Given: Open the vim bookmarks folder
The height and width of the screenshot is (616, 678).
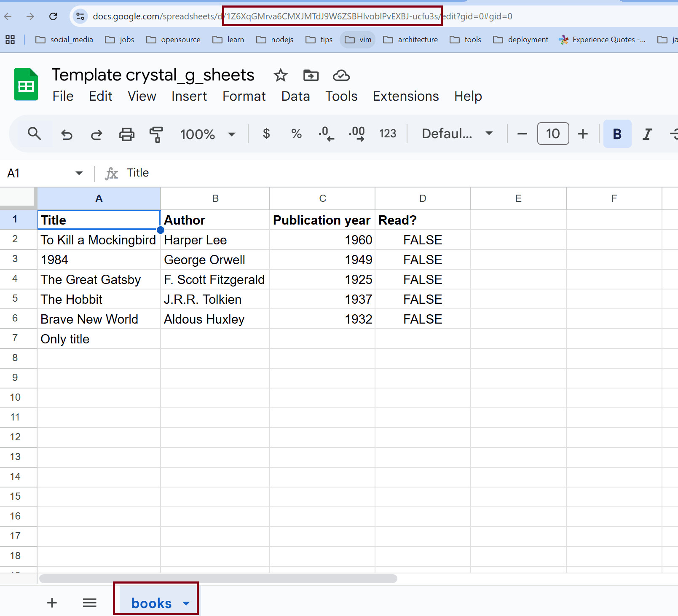Looking at the screenshot, I should (358, 40).
